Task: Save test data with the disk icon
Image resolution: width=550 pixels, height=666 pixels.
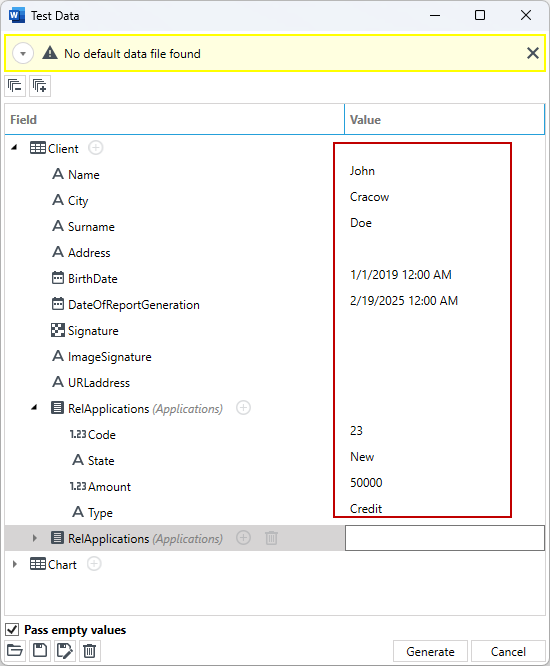Action: coord(40,651)
